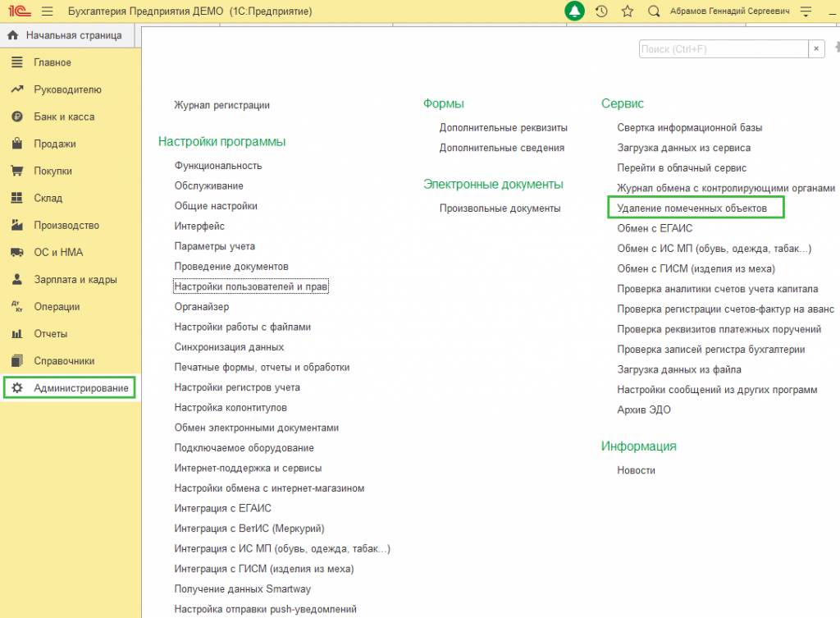Go to the Продажи section
840x618 pixels.
55,144
